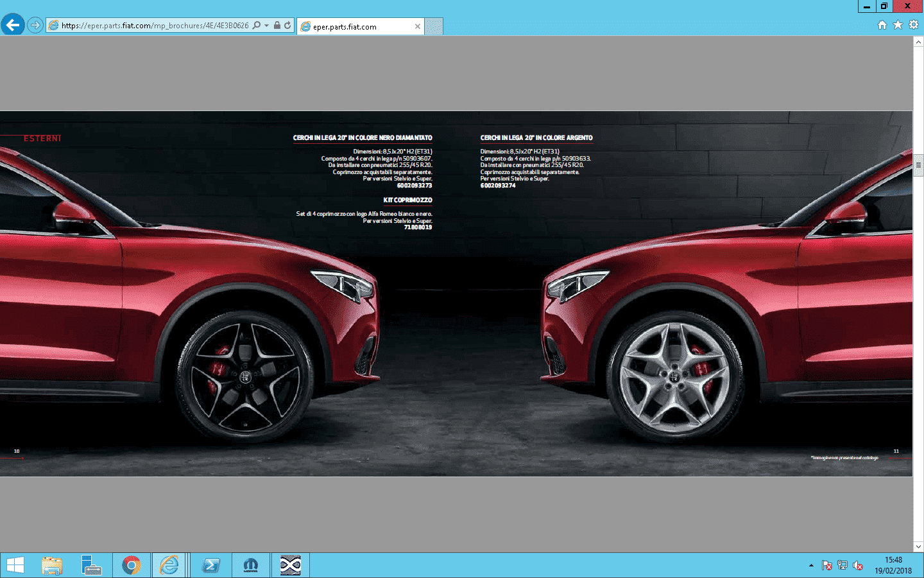Open the browser tools gear menu
Viewport: 924px width, 578px height.
coord(914,24)
